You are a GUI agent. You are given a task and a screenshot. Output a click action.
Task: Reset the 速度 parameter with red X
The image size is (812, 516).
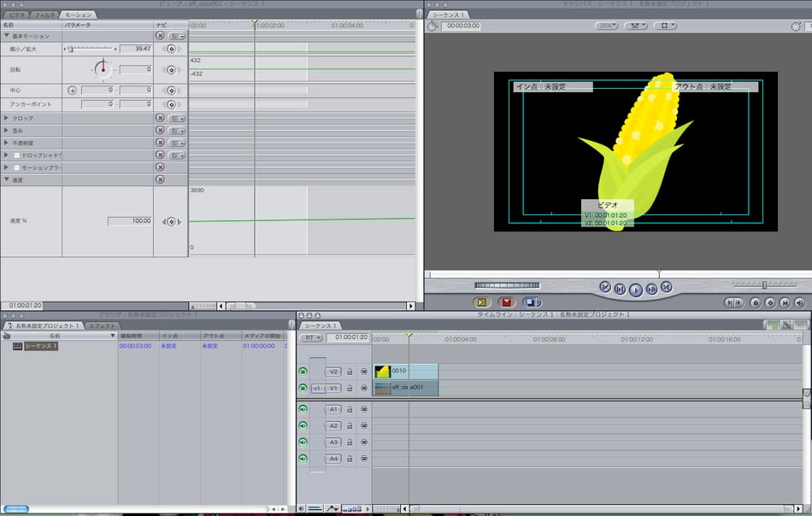coord(160,179)
